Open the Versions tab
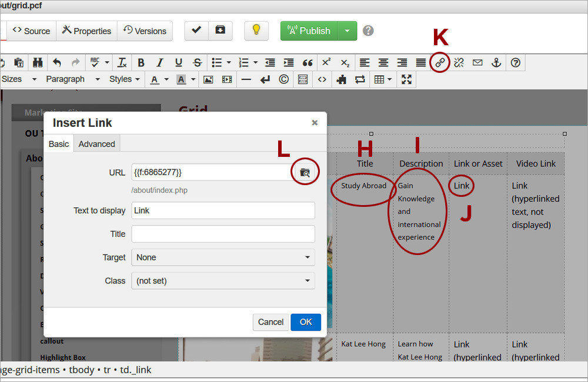Viewport: 588px width, 382px height. tap(145, 31)
